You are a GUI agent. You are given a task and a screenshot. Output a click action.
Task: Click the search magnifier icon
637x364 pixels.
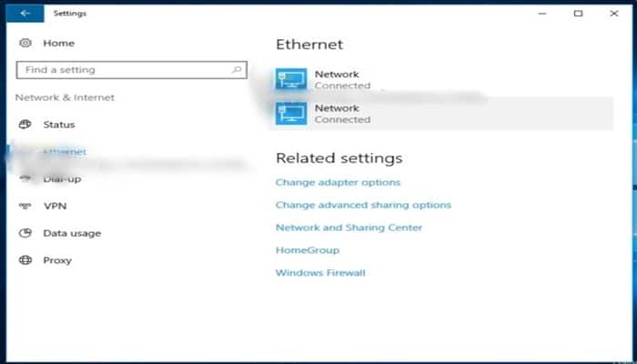[x=237, y=70]
